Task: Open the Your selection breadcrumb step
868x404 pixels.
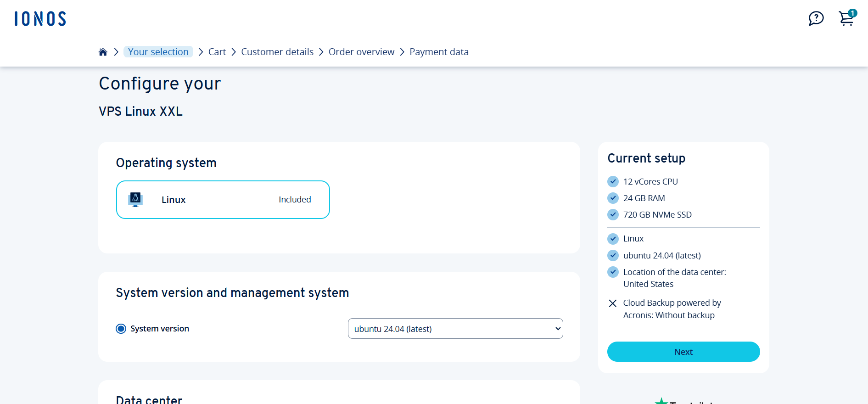Action: [x=158, y=52]
